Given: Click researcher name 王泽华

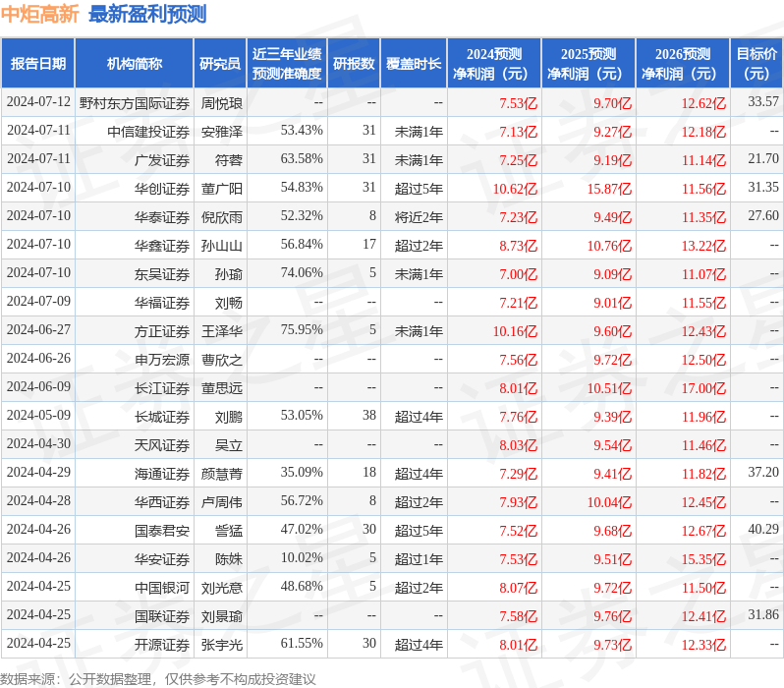Looking at the screenshot, I should (222, 332).
